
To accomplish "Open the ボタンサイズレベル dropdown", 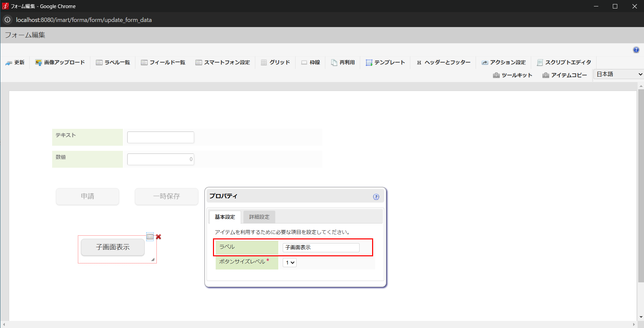I will click(x=289, y=262).
